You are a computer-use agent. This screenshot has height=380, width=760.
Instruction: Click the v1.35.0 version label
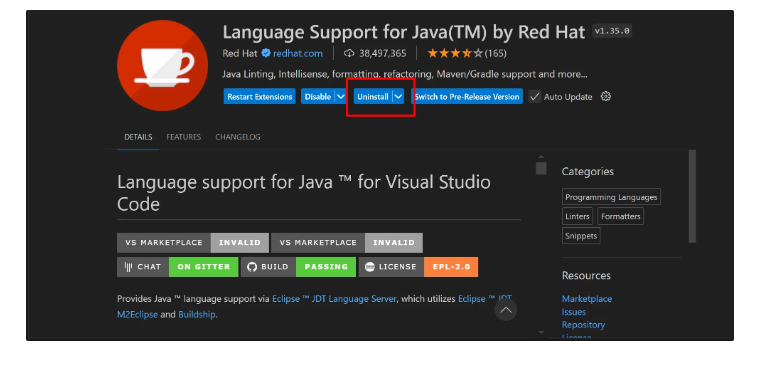[612, 31]
